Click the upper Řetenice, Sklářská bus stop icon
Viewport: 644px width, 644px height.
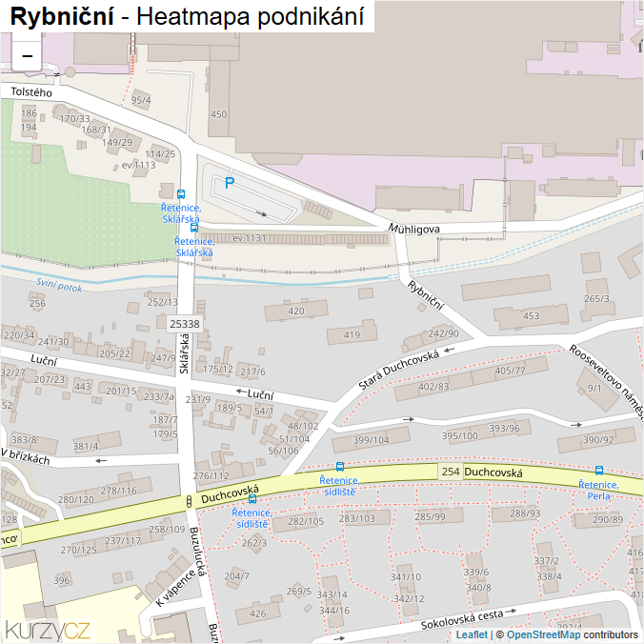click(181, 193)
